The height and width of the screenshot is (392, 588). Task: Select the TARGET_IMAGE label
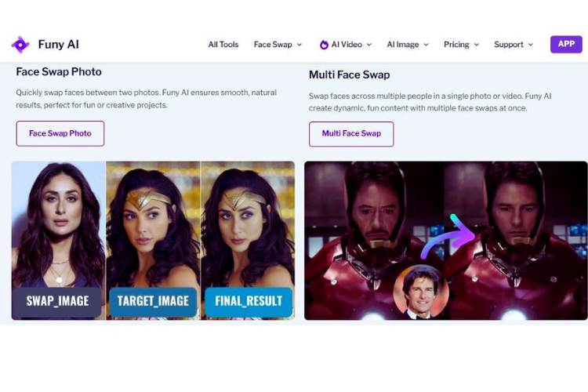coord(153,301)
